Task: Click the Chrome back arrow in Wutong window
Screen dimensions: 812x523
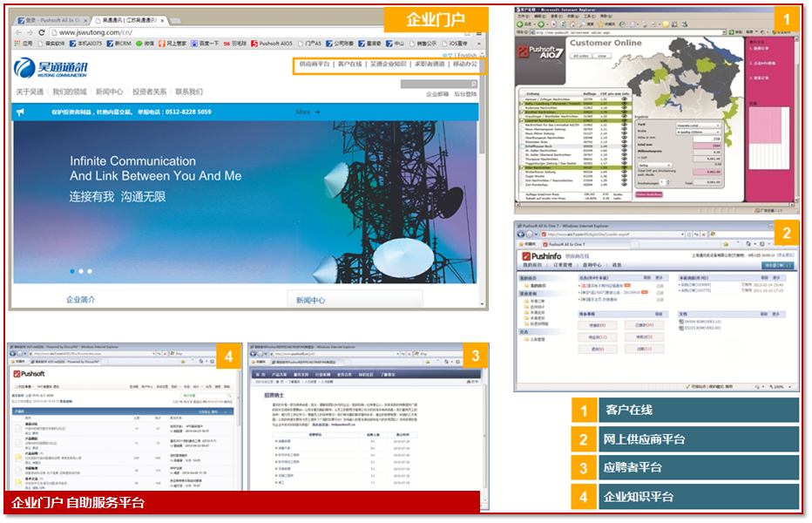Action: [x=18, y=32]
